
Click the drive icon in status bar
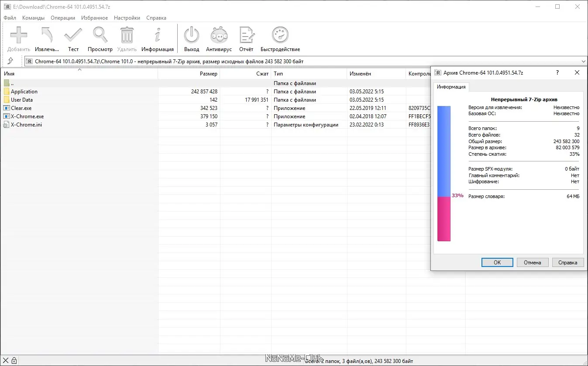[x=6, y=360]
